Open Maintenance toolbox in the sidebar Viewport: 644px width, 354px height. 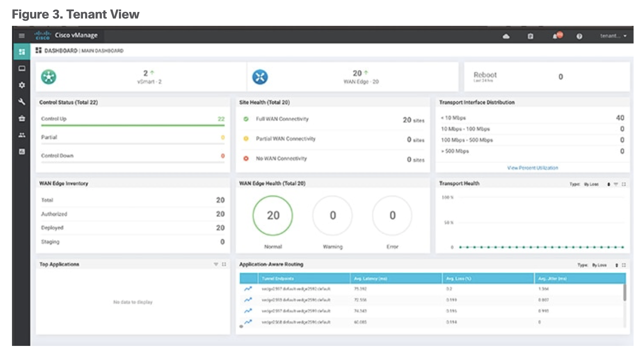[x=22, y=118]
